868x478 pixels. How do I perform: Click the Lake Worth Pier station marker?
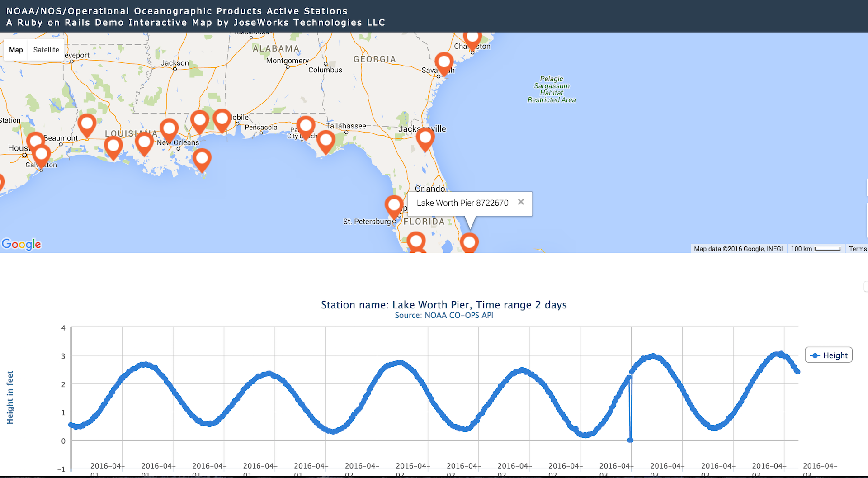469,242
